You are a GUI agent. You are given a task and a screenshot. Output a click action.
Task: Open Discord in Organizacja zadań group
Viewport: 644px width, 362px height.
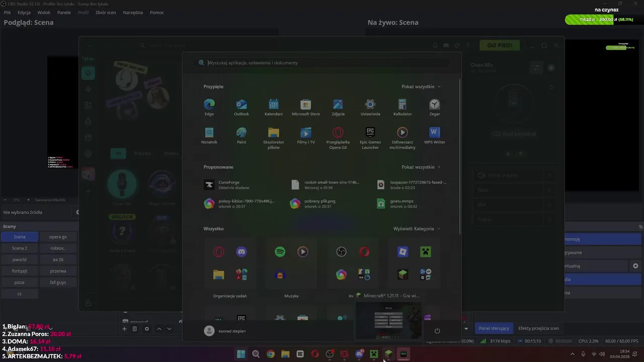pos(242,252)
